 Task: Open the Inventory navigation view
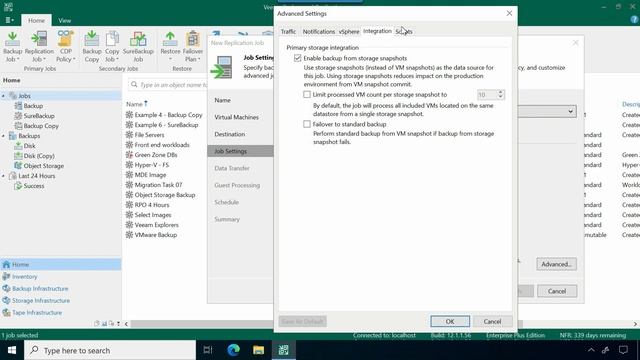click(24, 277)
